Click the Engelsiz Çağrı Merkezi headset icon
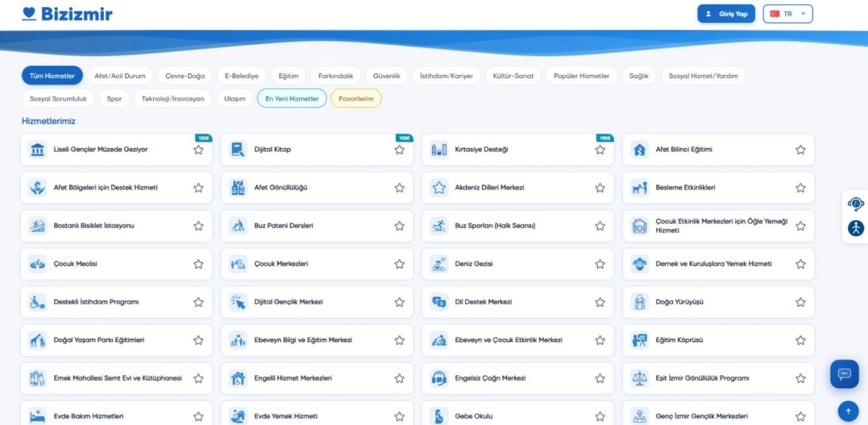The width and height of the screenshot is (868, 425). pos(439,378)
